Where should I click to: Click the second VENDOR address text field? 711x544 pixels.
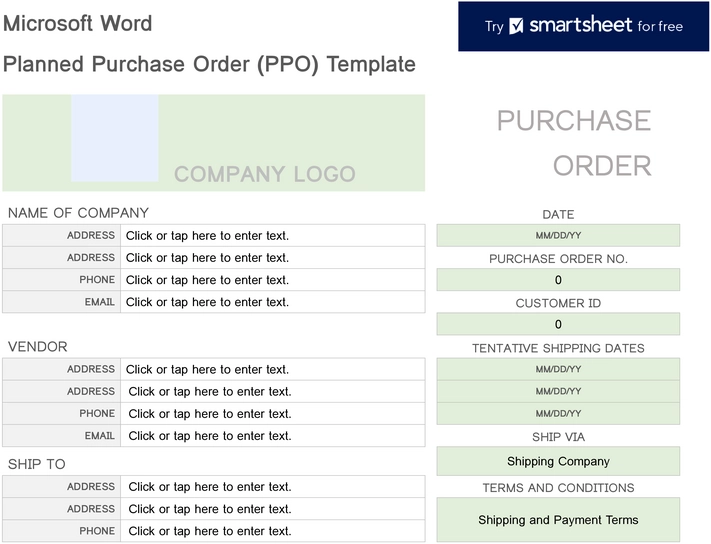[272, 392]
